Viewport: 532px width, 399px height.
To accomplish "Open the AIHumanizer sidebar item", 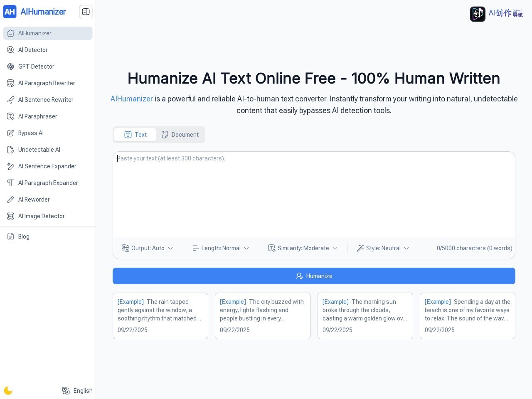I will coord(48,33).
